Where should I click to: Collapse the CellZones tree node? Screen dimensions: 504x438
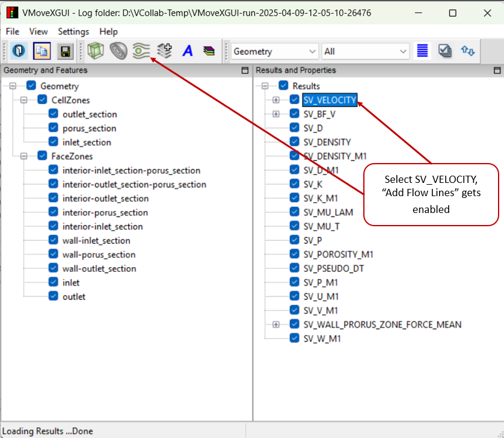pos(23,100)
